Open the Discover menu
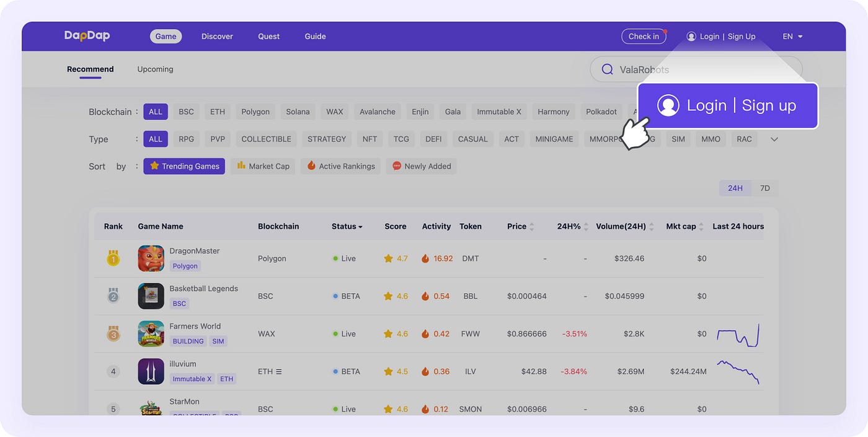Viewport: 868px width, 437px height. coord(217,37)
